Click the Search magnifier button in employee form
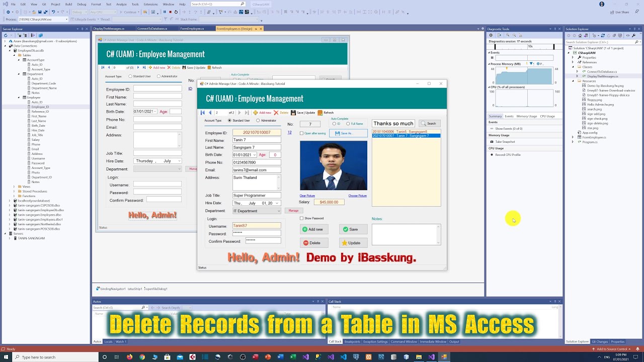 (430, 123)
